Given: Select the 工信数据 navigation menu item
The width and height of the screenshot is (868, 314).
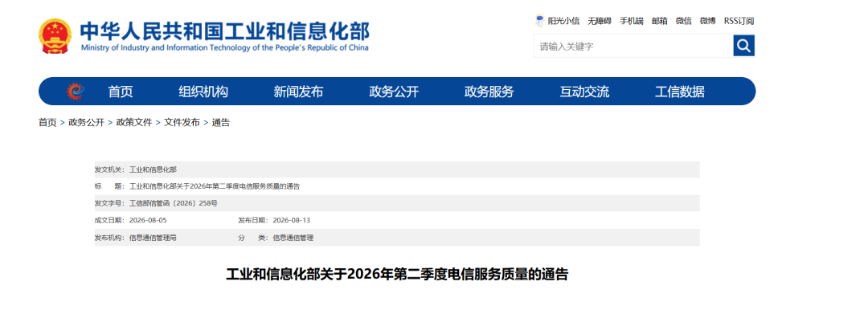Looking at the screenshot, I should (680, 92).
